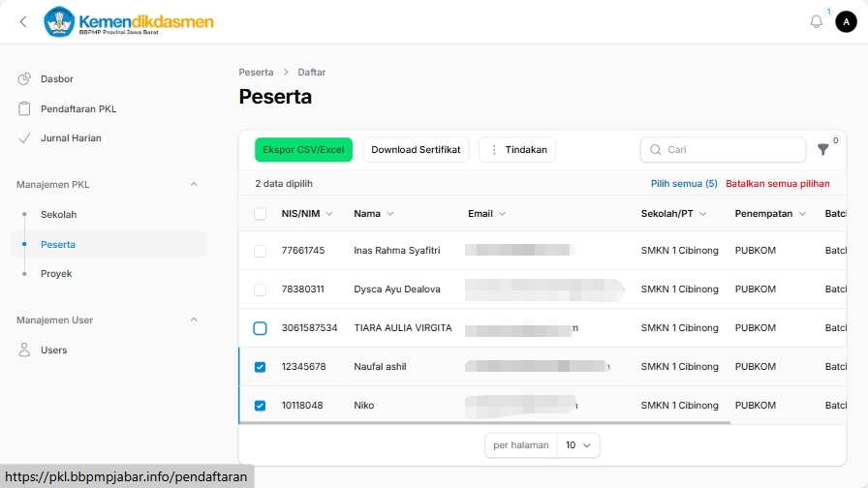868x488 pixels.
Task: Sort by the NIS/NIM column
Action: (307, 214)
